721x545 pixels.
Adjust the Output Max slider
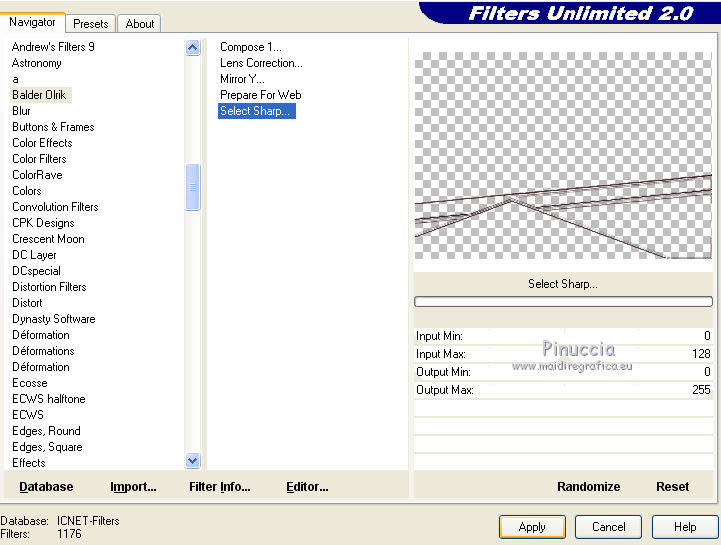coord(563,390)
